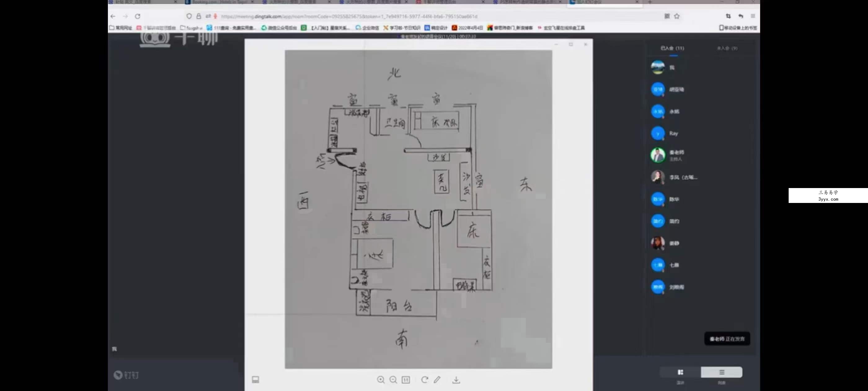868x391 pixels.
Task: Click the shield tracking protection icon
Action: pyautogui.click(x=189, y=16)
